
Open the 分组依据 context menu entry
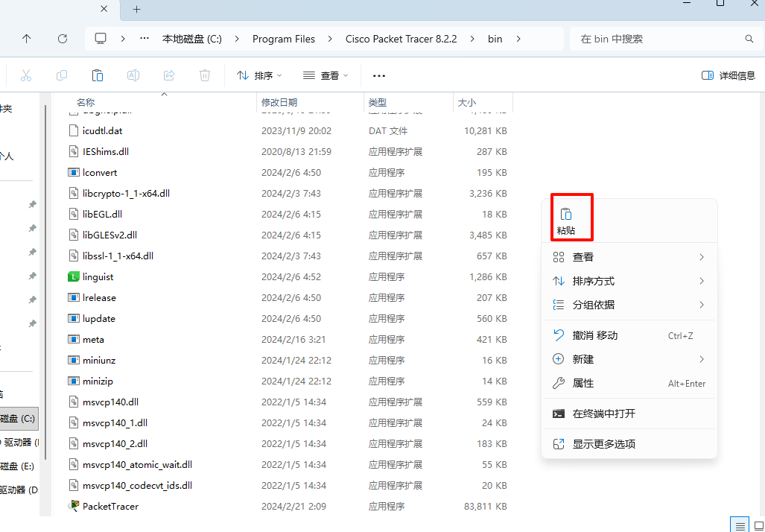tap(629, 305)
